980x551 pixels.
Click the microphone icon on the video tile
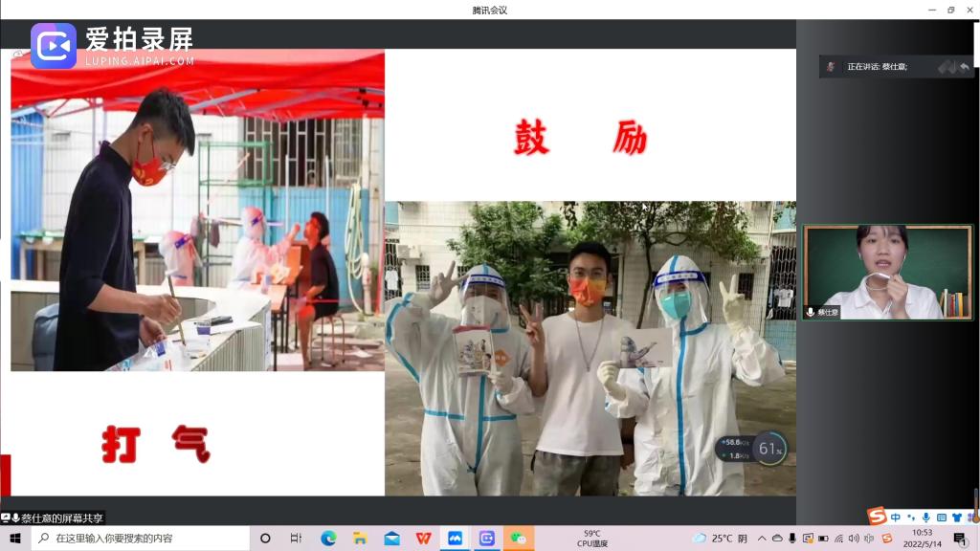[x=811, y=312]
